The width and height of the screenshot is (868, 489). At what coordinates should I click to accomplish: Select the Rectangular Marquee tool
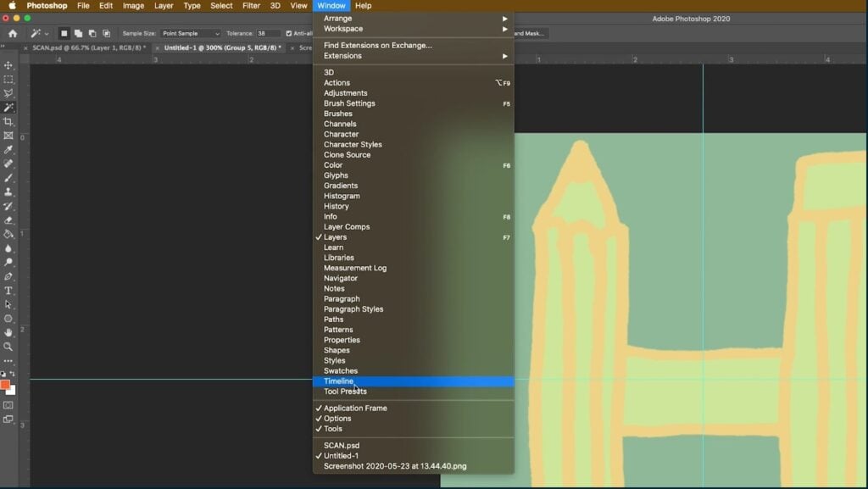click(8, 80)
